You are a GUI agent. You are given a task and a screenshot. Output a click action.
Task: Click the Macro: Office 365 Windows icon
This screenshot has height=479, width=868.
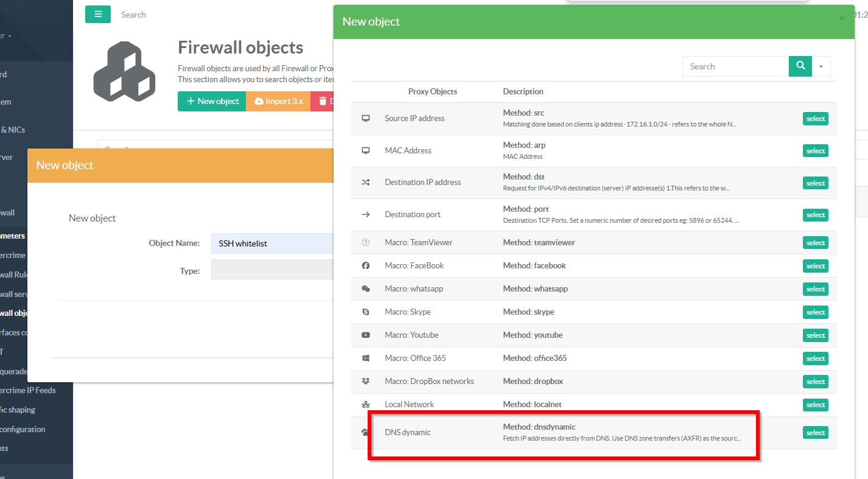(x=366, y=358)
